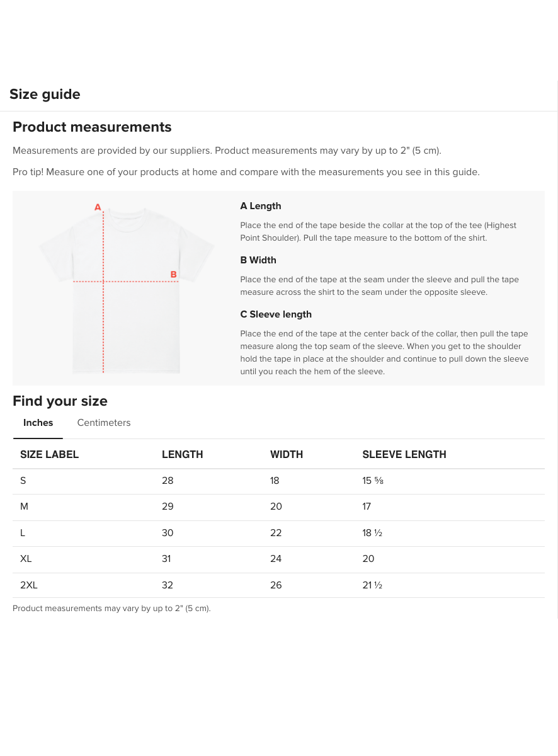
Task: Select the L size row label
Action: click(x=23, y=533)
